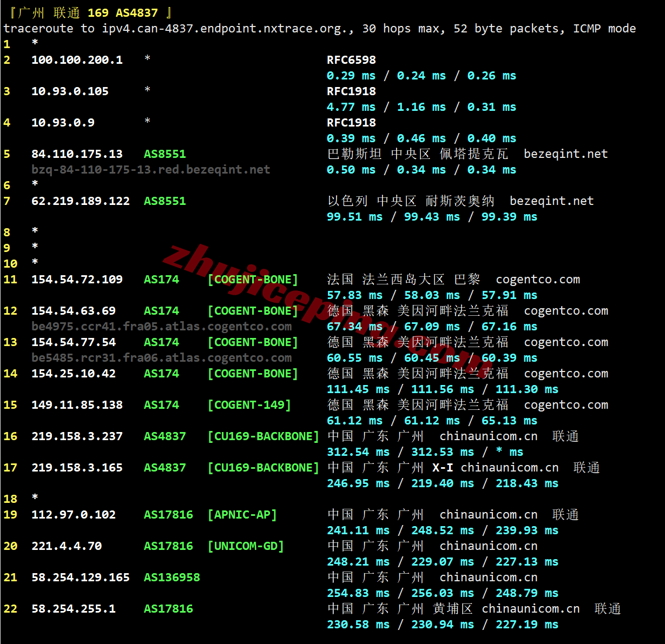
Task: Click the 99.51 ms latency value
Action: coord(354,217)
